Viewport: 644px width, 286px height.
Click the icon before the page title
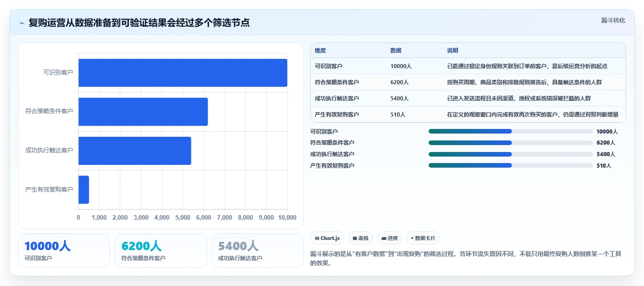[22, 23]
